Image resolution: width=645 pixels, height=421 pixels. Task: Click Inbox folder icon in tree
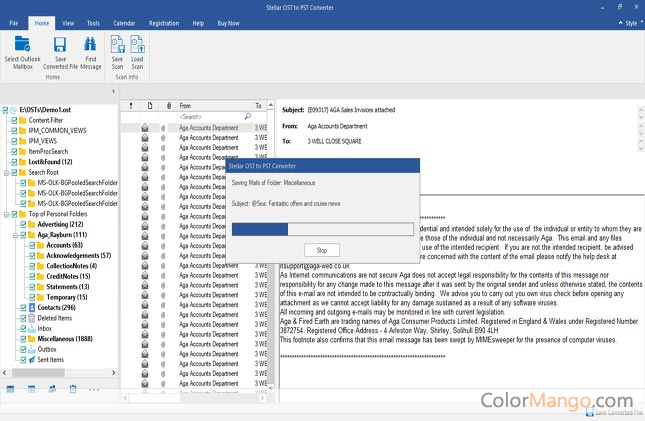coord(32,328)
